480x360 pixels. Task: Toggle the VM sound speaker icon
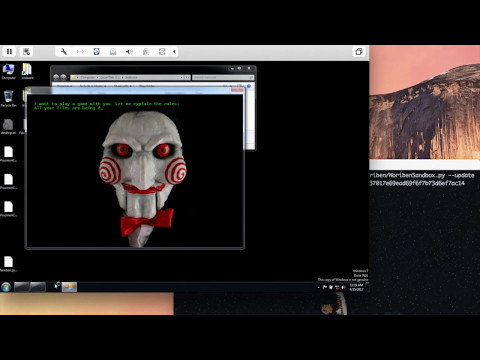[x=129, y=52]
